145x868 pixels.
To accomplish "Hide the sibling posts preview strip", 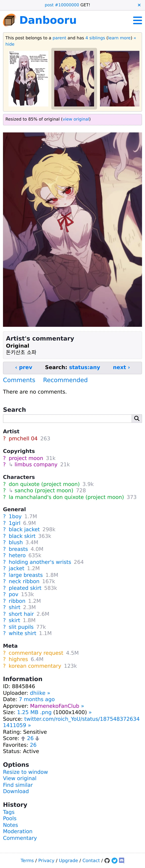I will (x=10, y=44).
